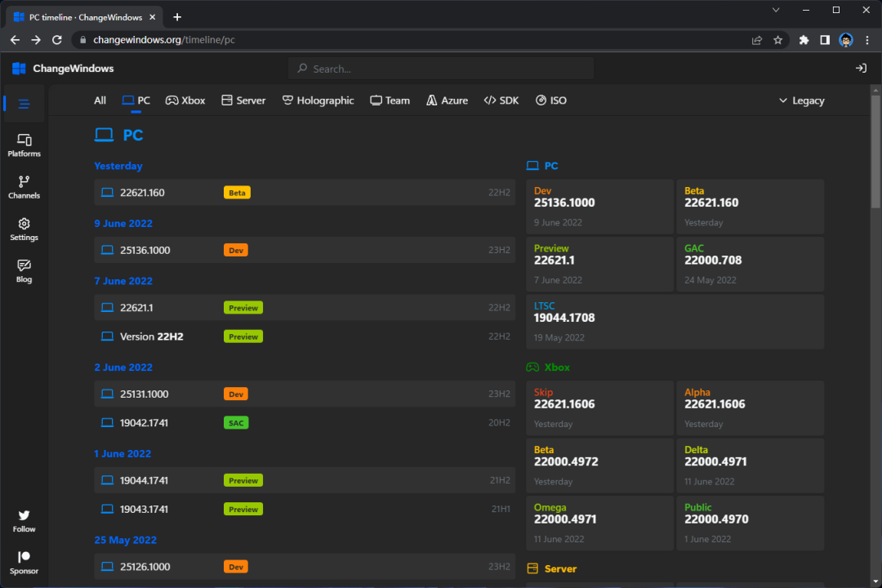
Task: Open build 19044.1741 Preview row
Action: (305, 480)
